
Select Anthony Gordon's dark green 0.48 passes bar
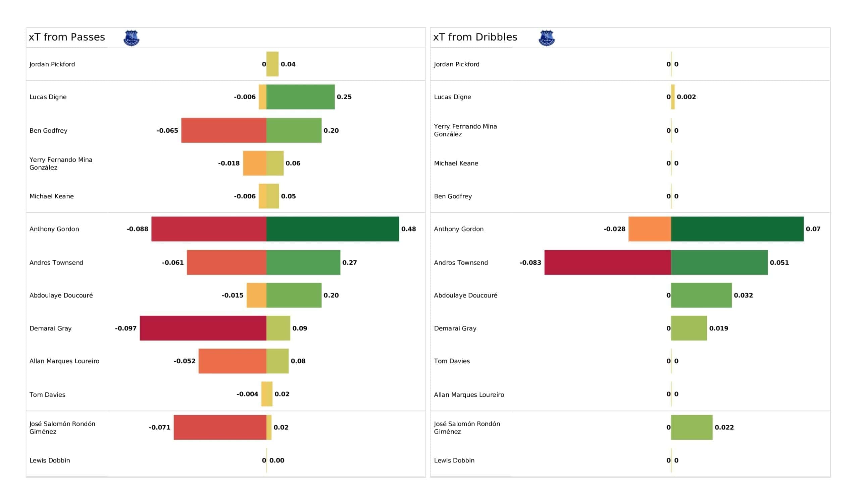coord(332,229)
